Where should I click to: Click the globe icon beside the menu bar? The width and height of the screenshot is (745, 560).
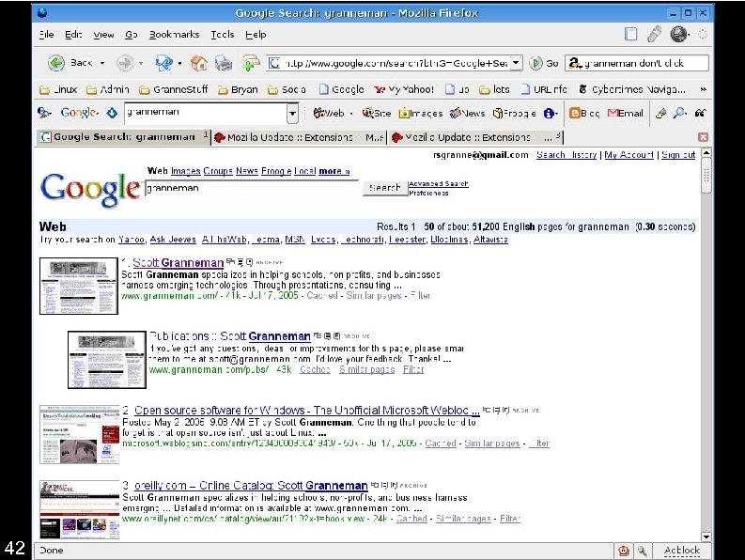[679, 34]
